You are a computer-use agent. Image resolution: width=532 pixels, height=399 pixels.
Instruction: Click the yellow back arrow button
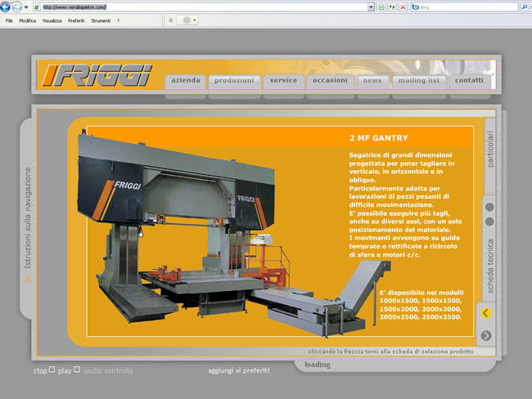(x=486, y=313)
